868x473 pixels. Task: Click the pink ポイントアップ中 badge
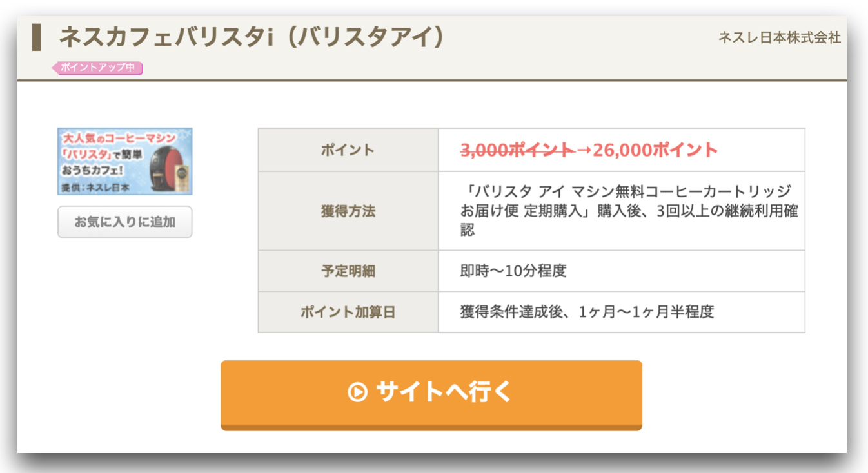click(97, 68)
